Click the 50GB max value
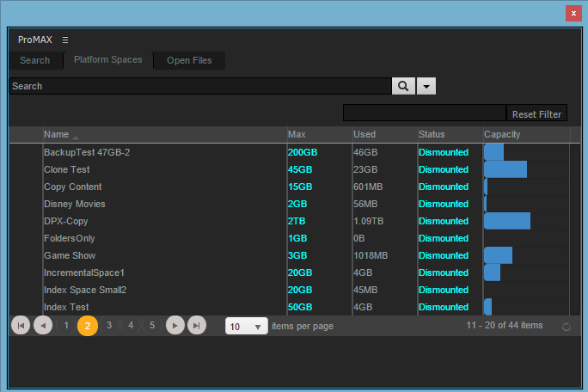This screenshot has height=392, width=588. click(300, 307)
